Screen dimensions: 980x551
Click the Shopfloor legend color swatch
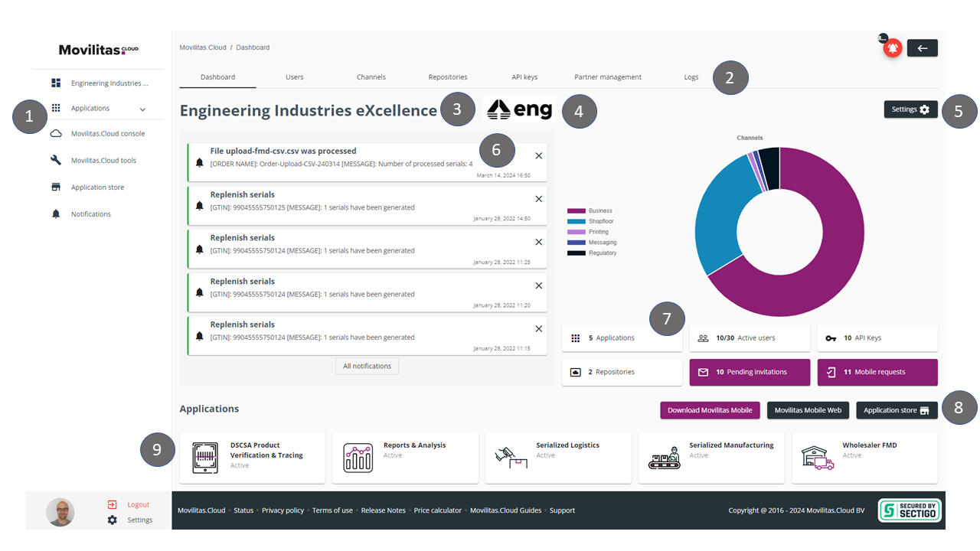(577, 221)
